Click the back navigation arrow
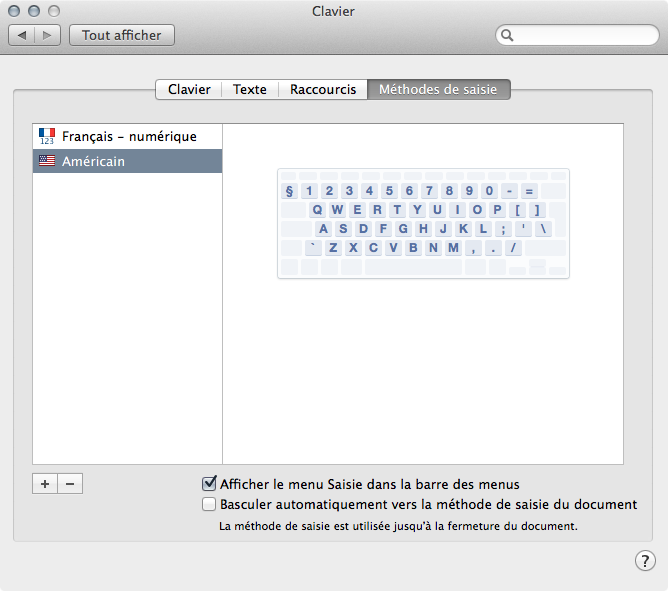The width and height of the screenshot is (668, 591). click(23, 35)
